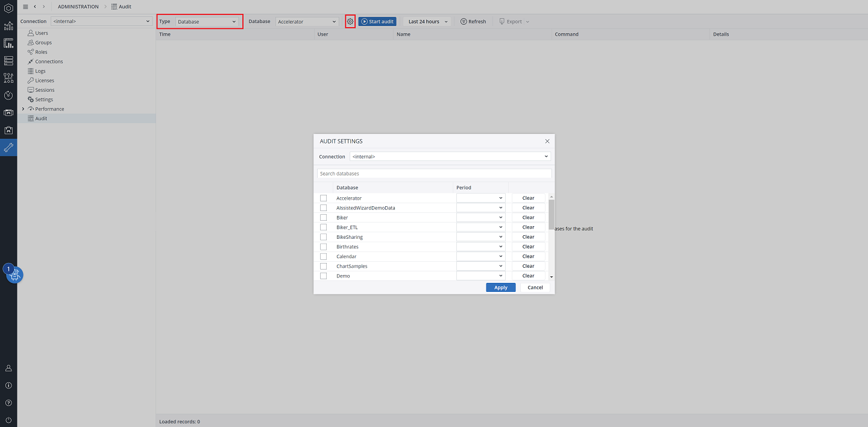Click the hexagon home logo icon

click(x=8, y=8)
